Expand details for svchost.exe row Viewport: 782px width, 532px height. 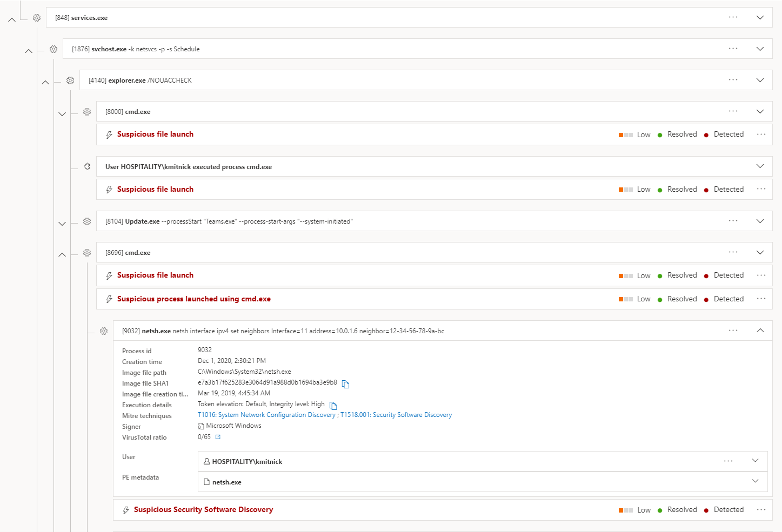[x=760, y=49]
